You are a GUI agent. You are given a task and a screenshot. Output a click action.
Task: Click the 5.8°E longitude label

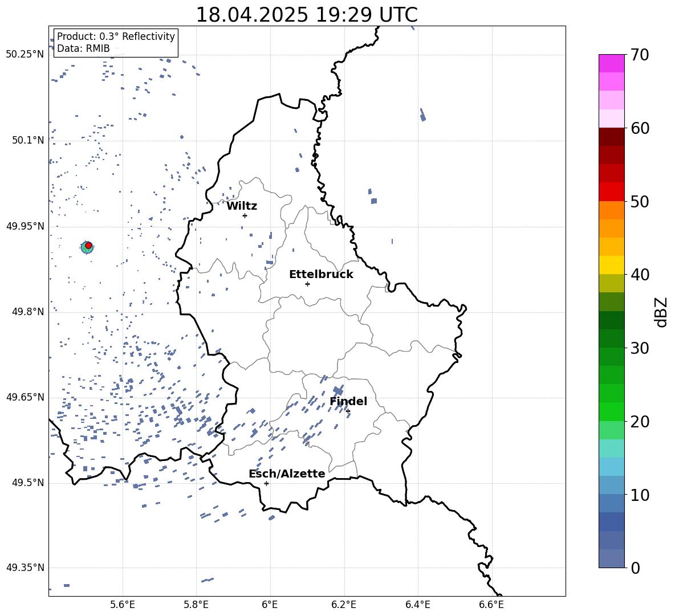pos(196,605)
